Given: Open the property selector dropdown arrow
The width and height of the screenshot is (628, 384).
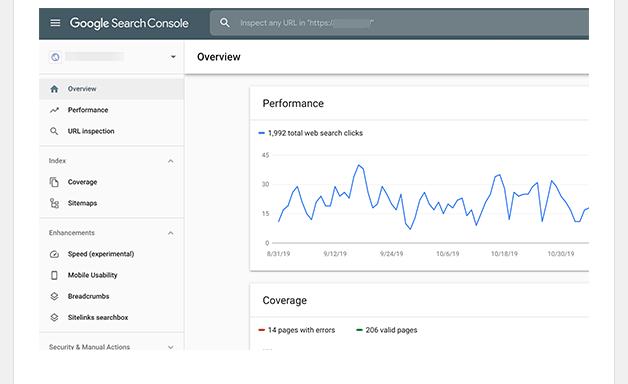Looking at the screenshot, I should (173, 57).
